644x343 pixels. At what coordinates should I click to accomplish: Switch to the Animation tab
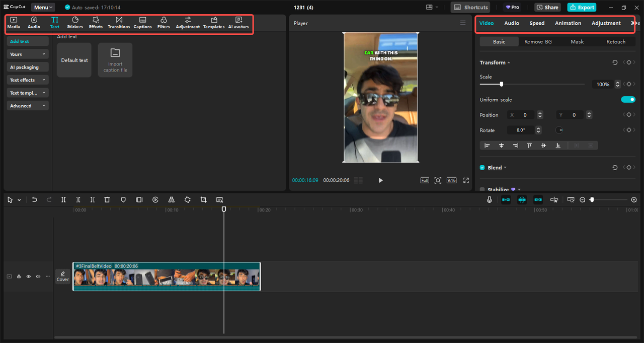coord(568,23)
